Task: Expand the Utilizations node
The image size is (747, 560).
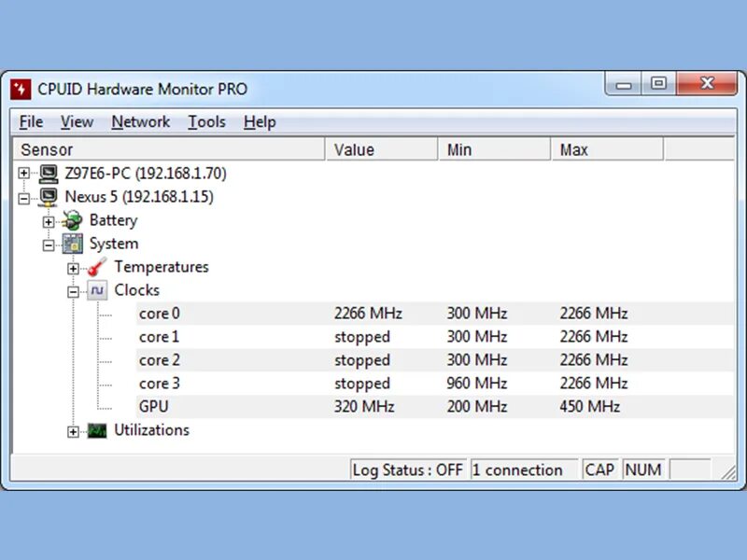Action: [x=73, y=431]
